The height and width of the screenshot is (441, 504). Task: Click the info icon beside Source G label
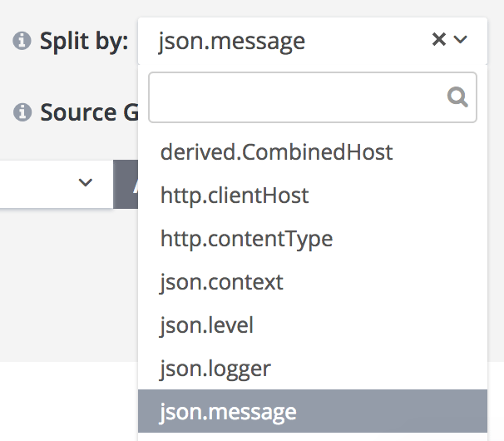(22, 111)
